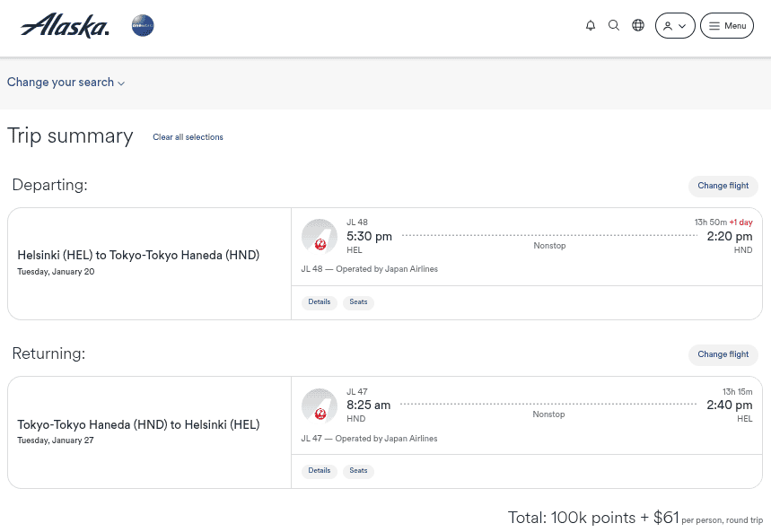Click the oneworld alliance logo
Viewport: 771px width, 532px height.
point(142,25)
